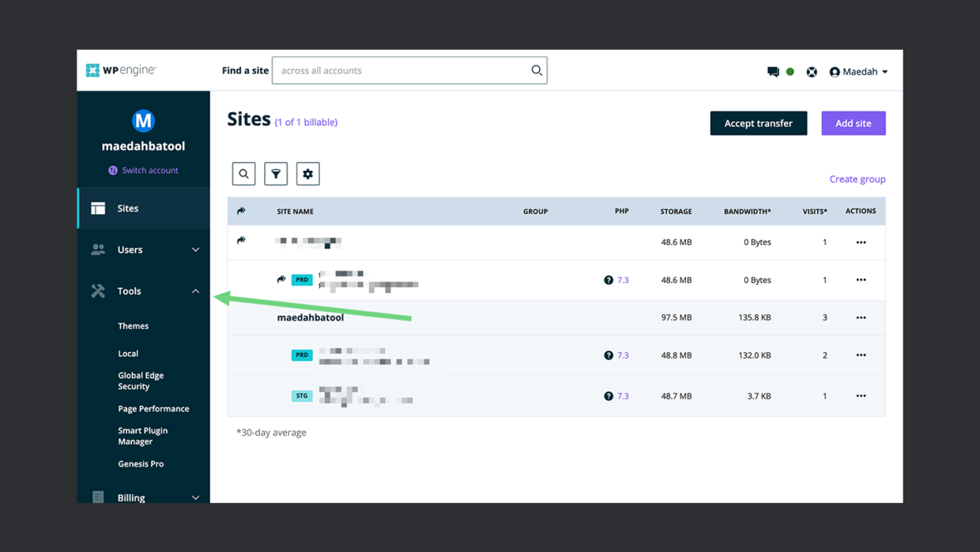Collapse the Tools section chevron

click(195, 291)
